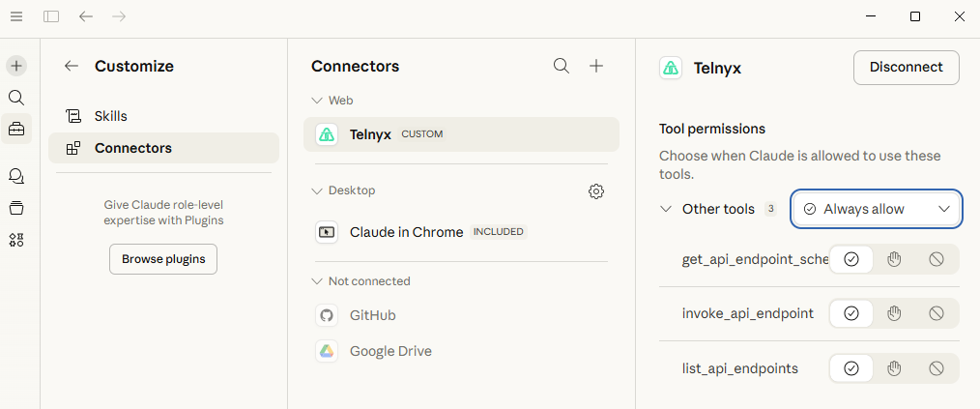Click the Disconnect button
Screen dimensions: 980x409
[907, 68]
